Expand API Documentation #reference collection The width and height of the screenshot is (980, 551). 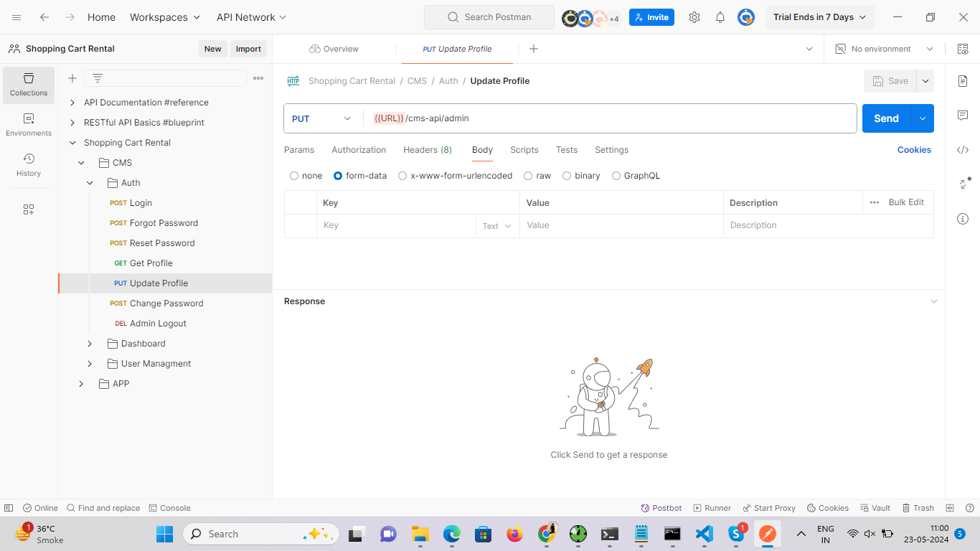pos(72,103)
